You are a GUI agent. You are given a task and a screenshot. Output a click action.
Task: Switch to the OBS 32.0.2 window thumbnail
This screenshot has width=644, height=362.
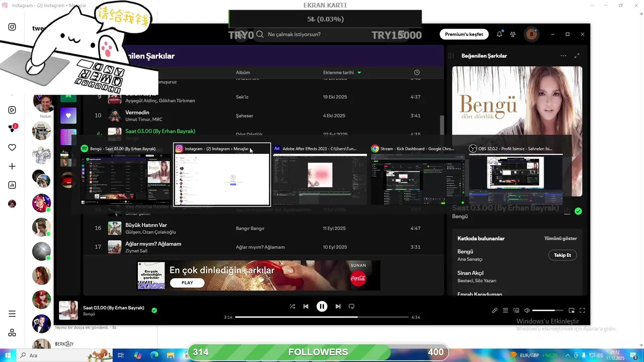coord(516,174)
